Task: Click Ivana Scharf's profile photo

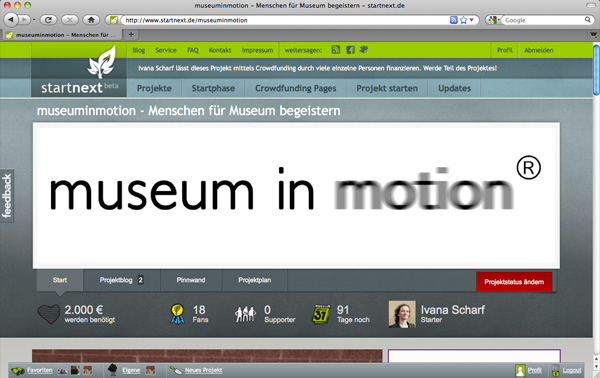Action: [x=402, y=314]
